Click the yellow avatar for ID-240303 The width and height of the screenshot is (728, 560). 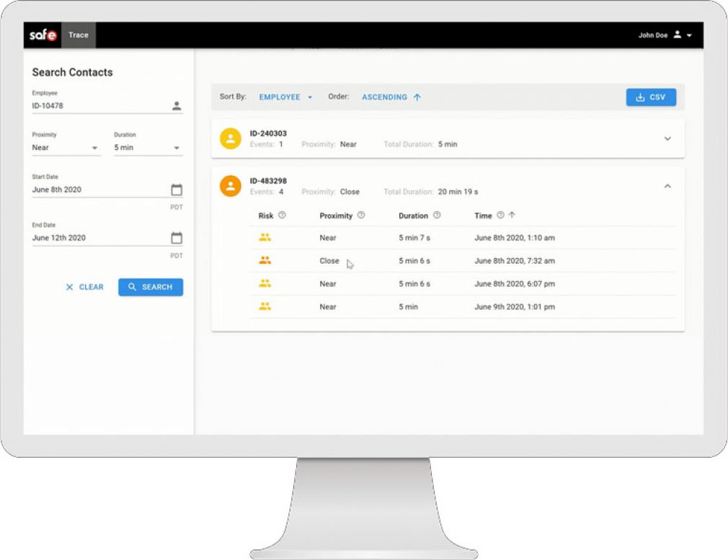click(230, 138)
